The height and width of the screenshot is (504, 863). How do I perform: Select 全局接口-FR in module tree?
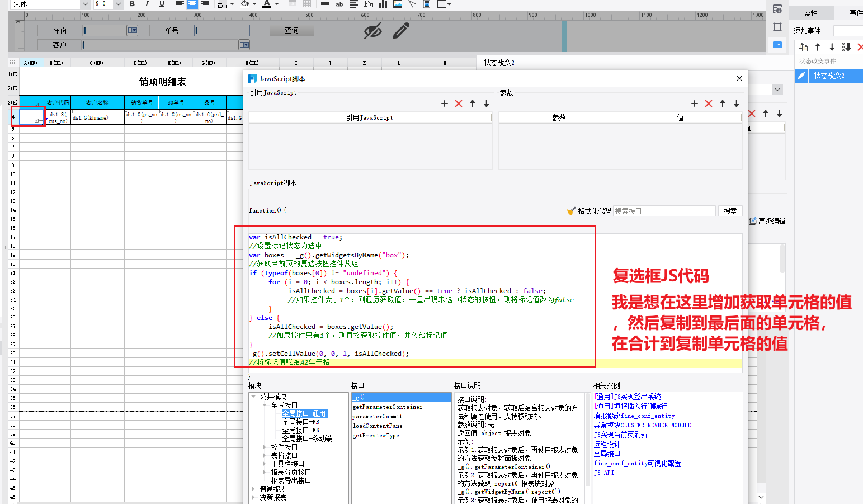click(x=300, y=422)
